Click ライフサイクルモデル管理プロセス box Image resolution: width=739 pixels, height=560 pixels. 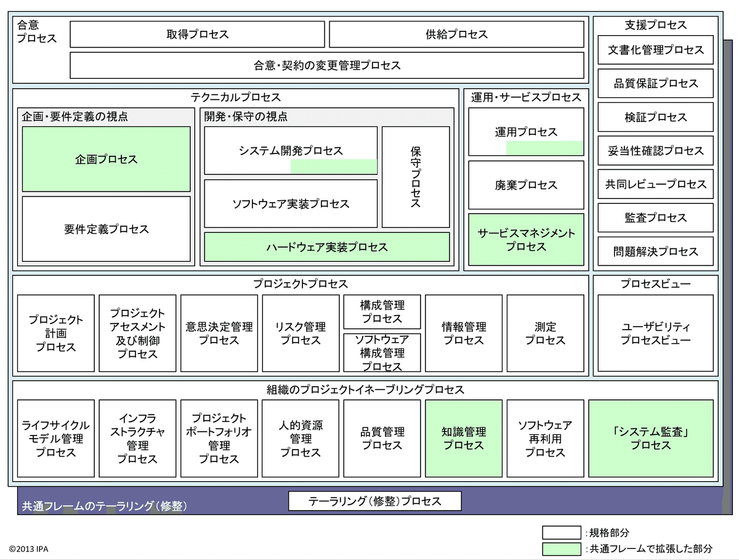(x=56, y=439)
